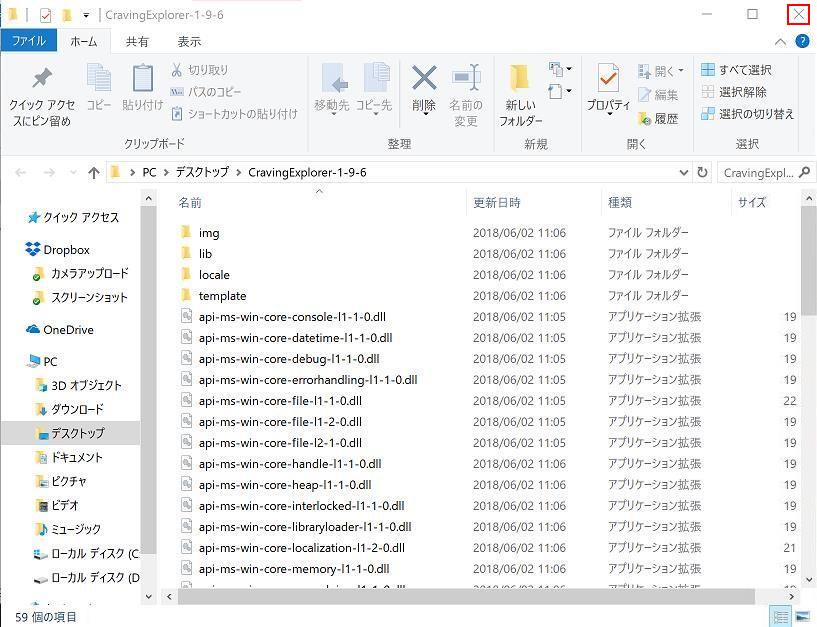Click the vertical scrollbar of file list
Viewport: 817px width, 627px height.
809,261
